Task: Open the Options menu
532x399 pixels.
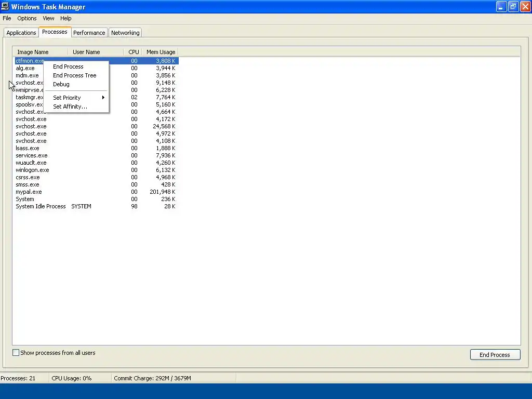Action: (x=27, y=18)
